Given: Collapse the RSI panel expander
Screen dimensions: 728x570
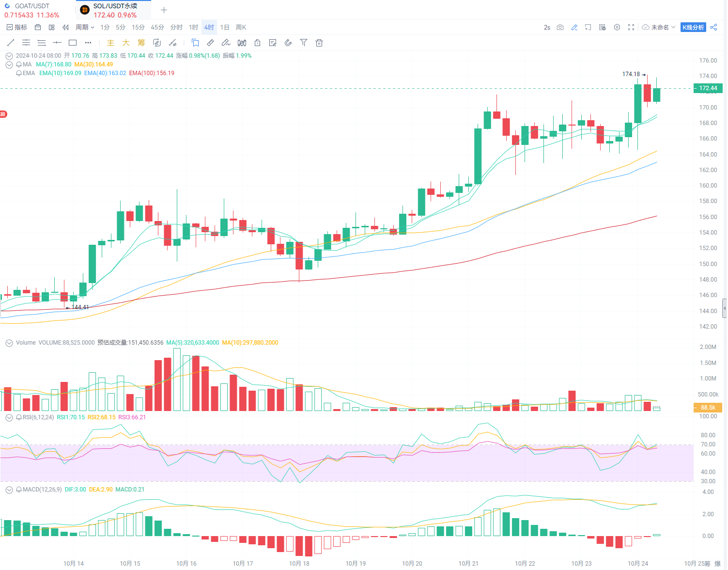Looking at the screenshot, I should click(x=9, y=417).
